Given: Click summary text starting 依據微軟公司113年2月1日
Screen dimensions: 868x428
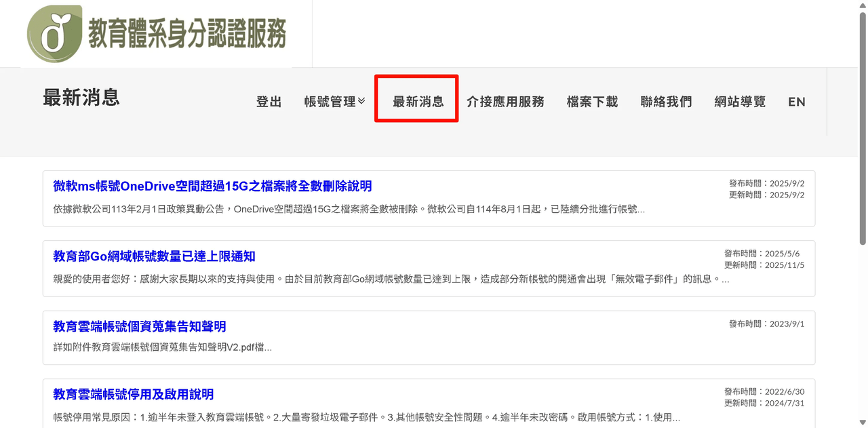Looking at the screenshot, I should coord(349,209).
